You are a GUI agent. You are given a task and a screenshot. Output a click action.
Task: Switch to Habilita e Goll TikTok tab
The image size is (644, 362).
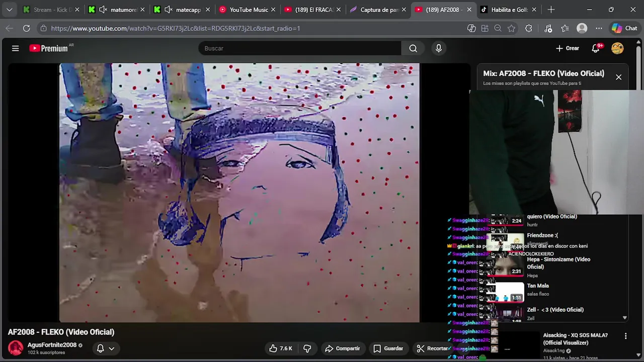click(x=509, y=10)
